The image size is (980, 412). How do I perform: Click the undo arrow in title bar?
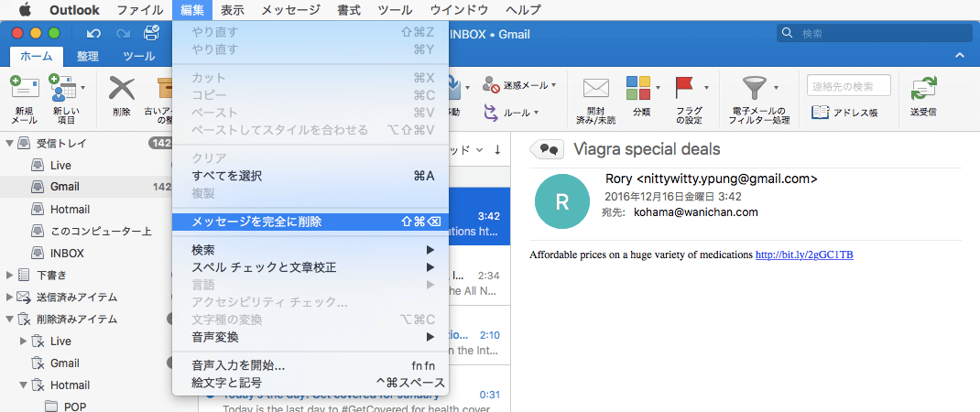click(x=93, y=34)
